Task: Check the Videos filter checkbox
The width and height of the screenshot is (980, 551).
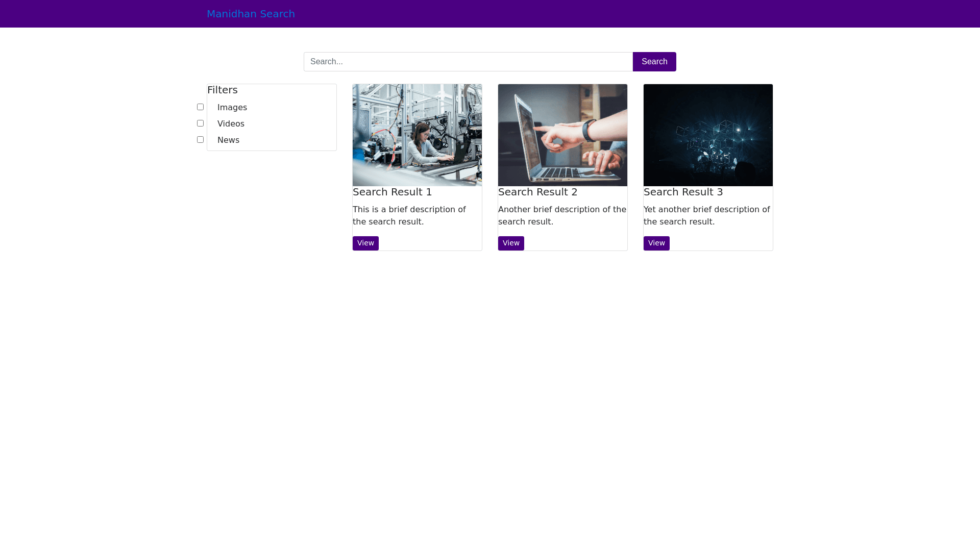Action: (200, 123)
